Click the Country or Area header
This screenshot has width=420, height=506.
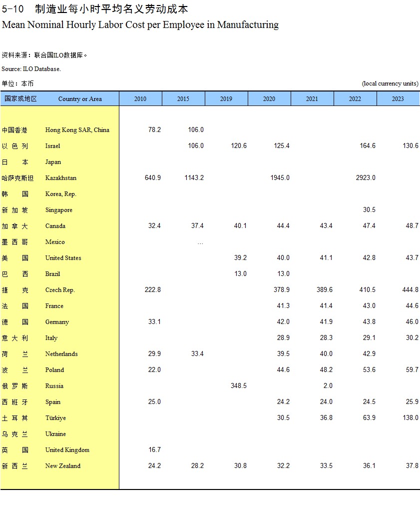tap(80, 99)
